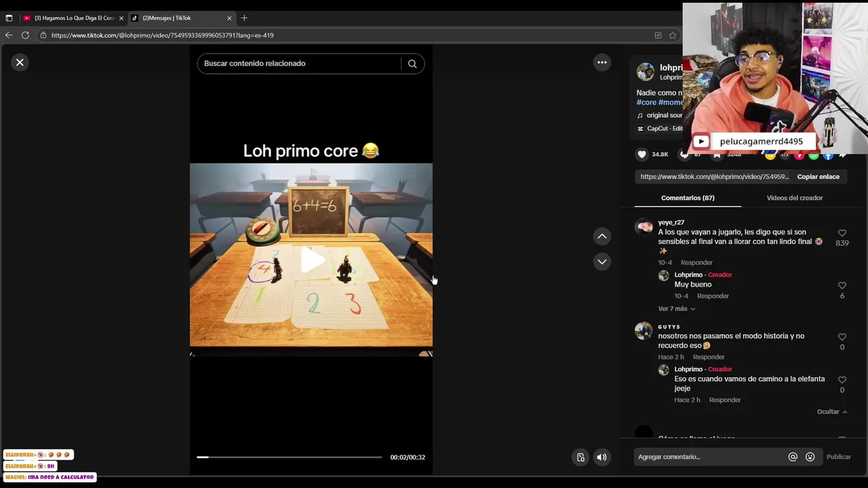Switch to Videos del creador tab

click(x=794, y=198)
